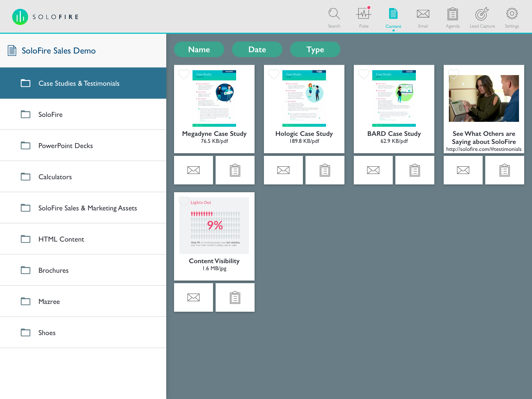532x399 pixels.
Task: Open the PowerPoint Decks folder
Action: tap(83, 145)
